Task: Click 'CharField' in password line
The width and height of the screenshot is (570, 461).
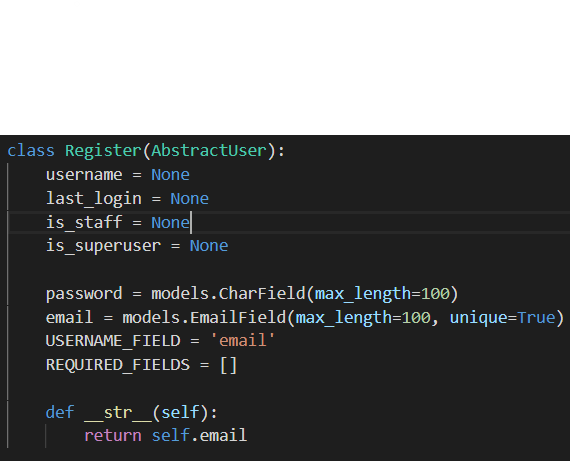Action: pyautogui.click(x=262, y=293)
